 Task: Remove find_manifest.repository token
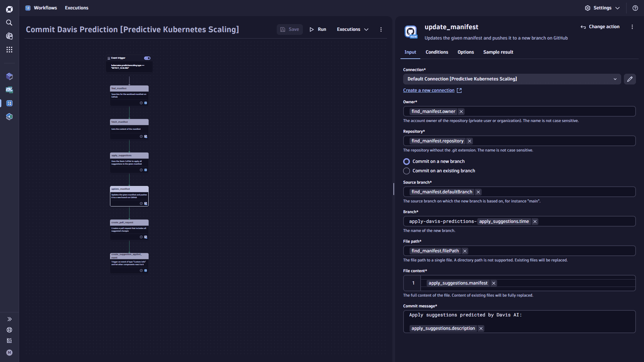pyautogui.click(x=470, y=141)
